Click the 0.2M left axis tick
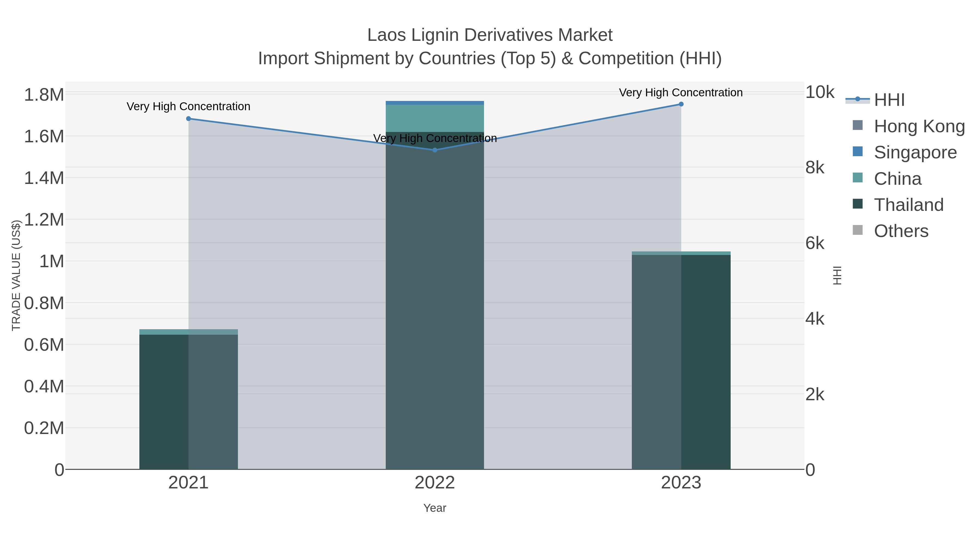The image size is (980, 551). [44, 428]
